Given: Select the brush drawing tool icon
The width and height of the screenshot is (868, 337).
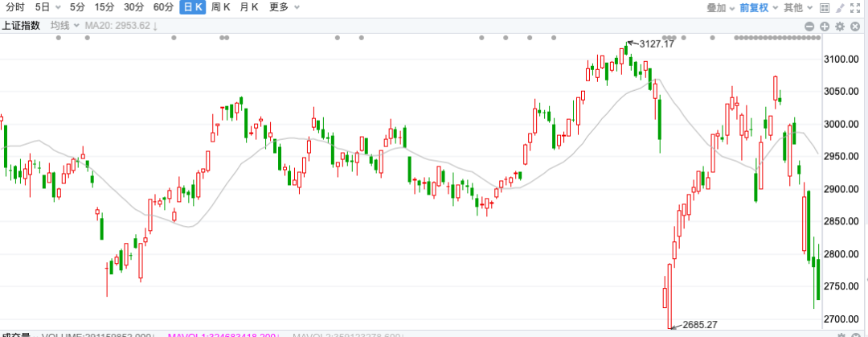Looking at the screenshot, I should (x=840, y=8).
